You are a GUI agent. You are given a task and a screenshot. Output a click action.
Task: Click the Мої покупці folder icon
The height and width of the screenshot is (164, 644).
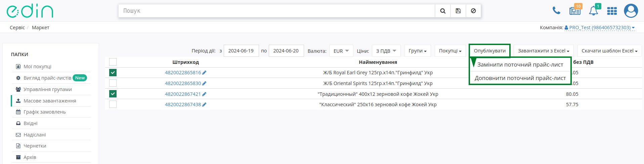coord(18,67)
